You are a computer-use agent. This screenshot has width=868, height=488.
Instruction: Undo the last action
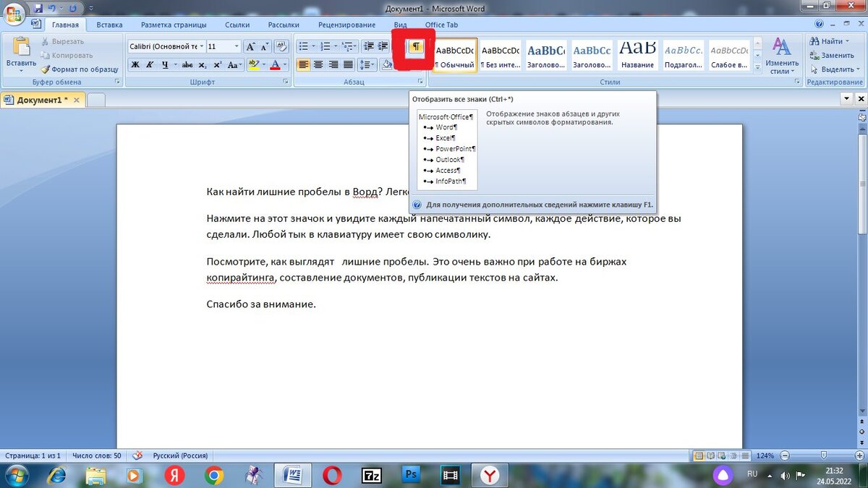point(52,7)
